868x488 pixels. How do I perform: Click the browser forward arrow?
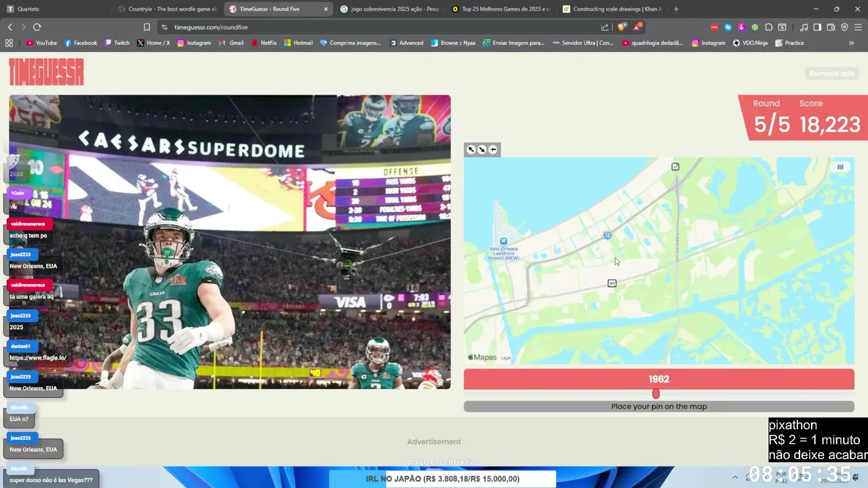[23, 27]
